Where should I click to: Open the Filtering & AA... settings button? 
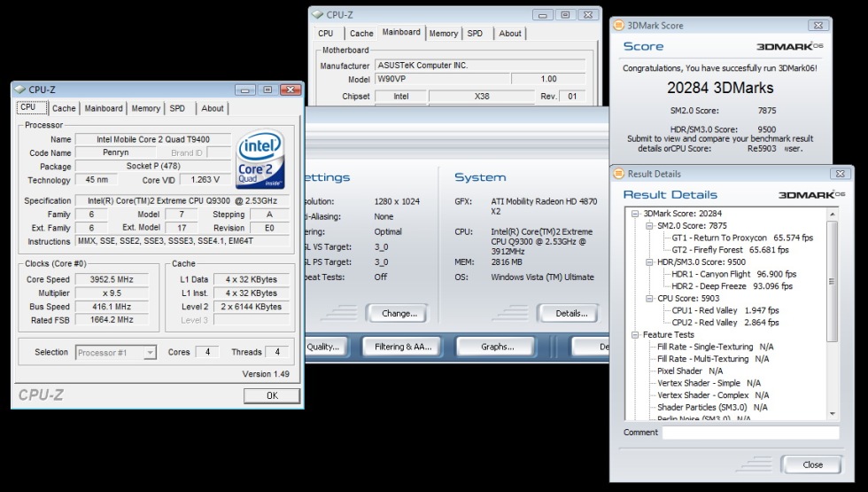click(x=402, y=347)
